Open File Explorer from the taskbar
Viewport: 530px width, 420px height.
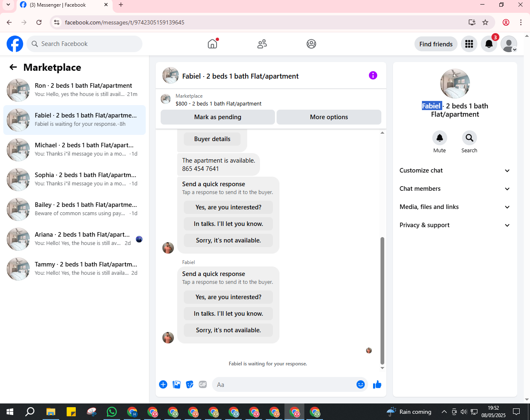click(x=51, y=412)
